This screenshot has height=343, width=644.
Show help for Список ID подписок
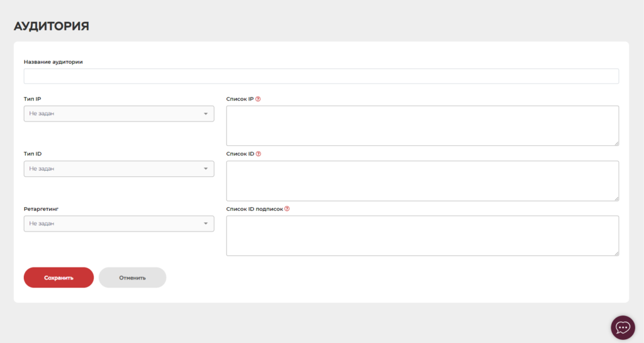click(x=287, y=209)
